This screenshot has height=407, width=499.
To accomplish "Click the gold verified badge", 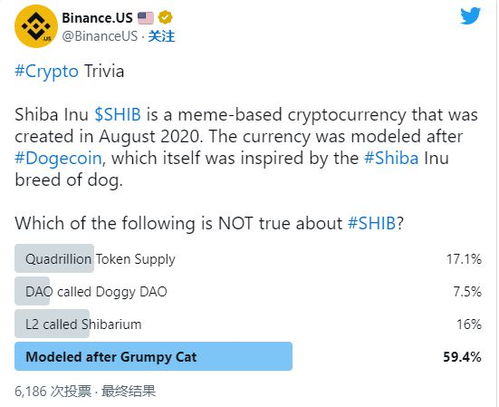I will (165, 17).
